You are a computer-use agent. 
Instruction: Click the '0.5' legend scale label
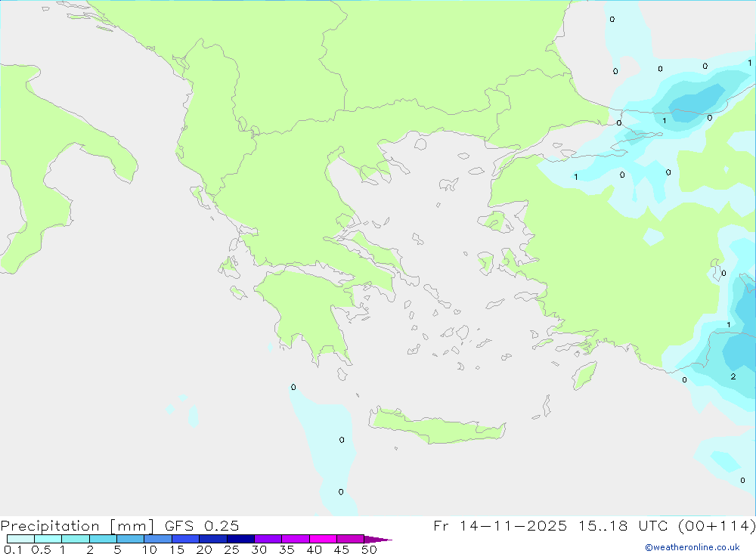[41, 549]
